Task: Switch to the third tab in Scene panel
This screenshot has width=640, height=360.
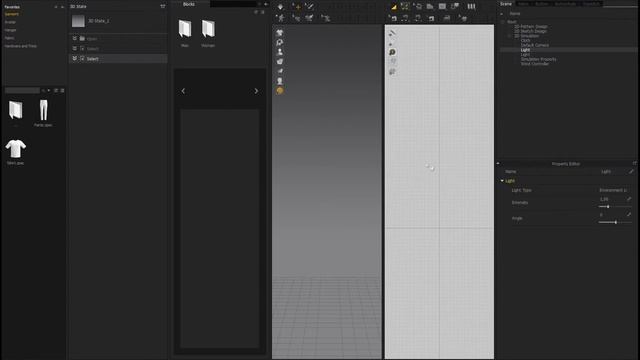Action: (542, 4)
